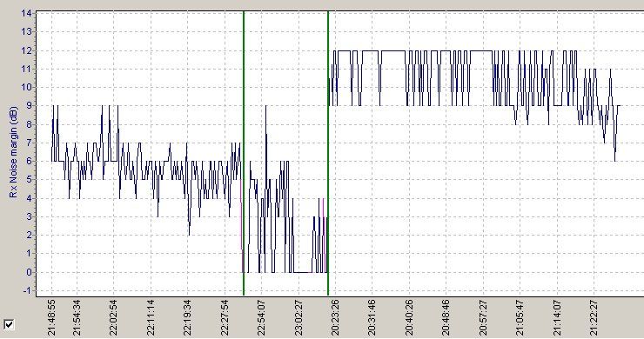Viewport: 644px width, 339px height.
Task: Click the y-axis value 5
Action: [29, 180]
